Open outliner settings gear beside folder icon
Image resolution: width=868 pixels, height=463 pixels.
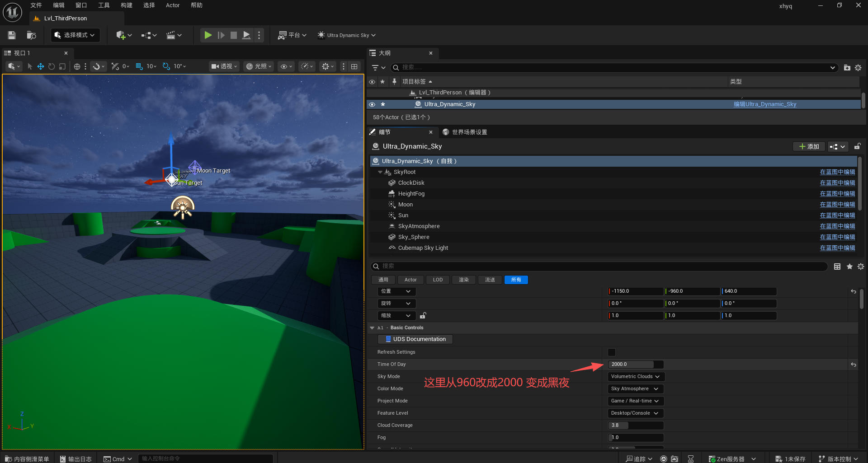(x=858, y=68)
